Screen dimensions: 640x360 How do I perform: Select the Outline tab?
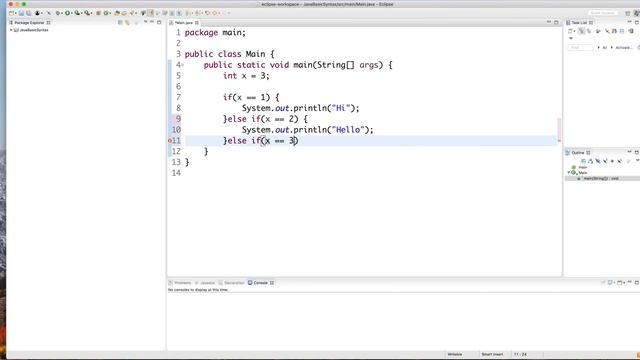pyautogui.click(x=578, y=153)
